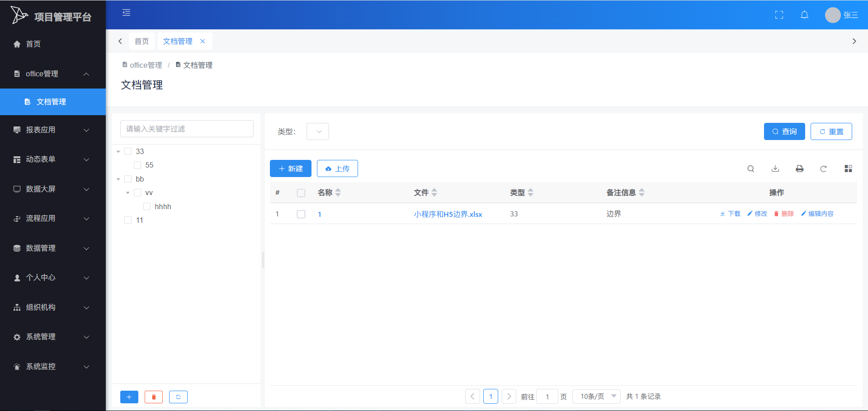Check the row 1 table checkbox

point(301,214)
